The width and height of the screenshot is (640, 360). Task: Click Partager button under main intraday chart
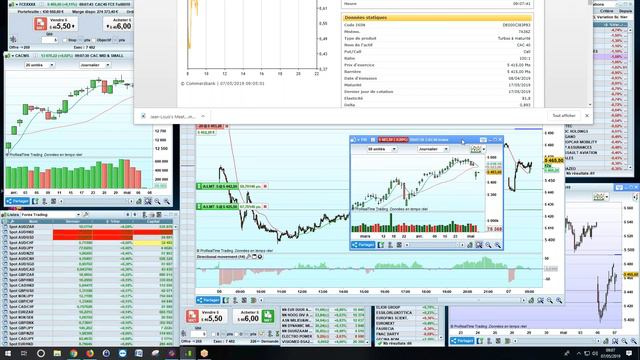[208, 300]
